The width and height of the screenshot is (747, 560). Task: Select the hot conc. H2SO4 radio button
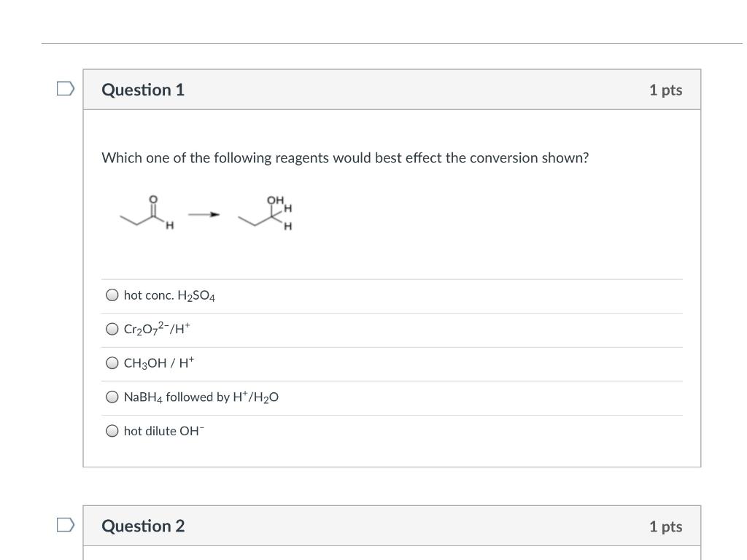[x=112, y=295]
